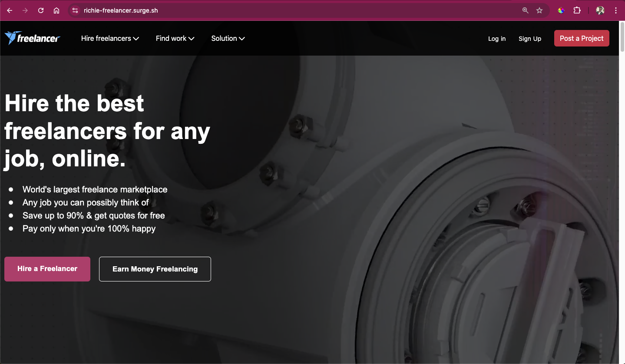Click the Freelancer logo
The width and height of the screenshot is (625, 364).
[32, 38]
